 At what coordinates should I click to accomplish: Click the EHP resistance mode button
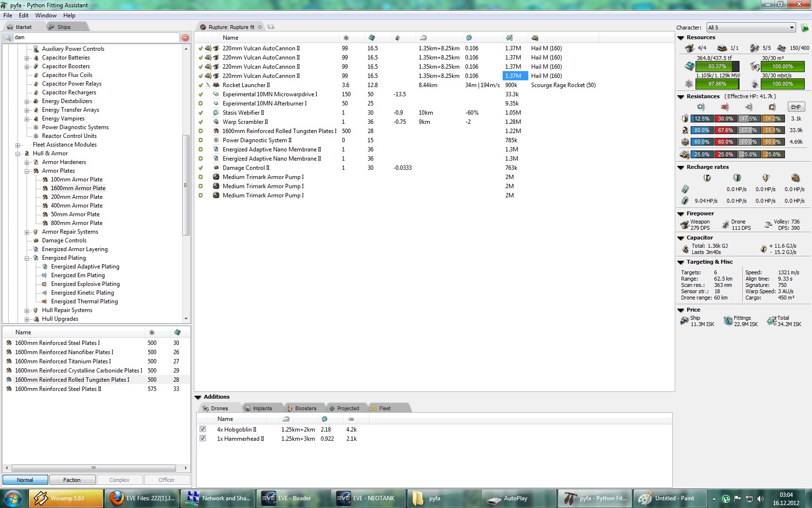796,107
